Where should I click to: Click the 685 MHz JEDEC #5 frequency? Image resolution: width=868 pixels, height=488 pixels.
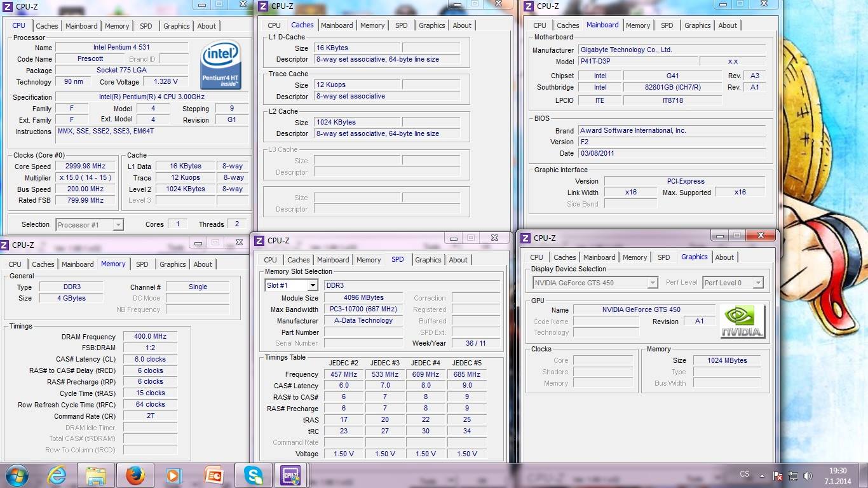click(x=467, y=374)
